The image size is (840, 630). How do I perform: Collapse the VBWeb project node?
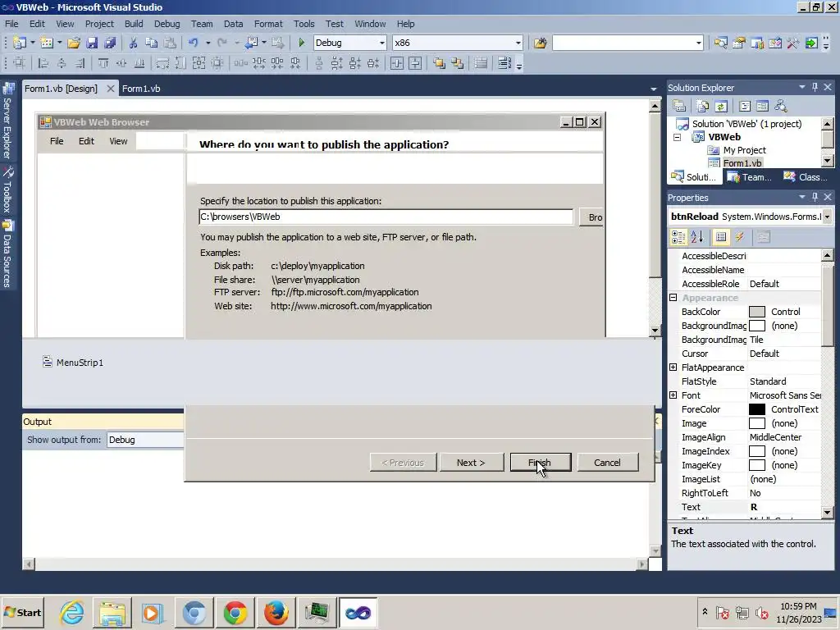pos(677,137)
